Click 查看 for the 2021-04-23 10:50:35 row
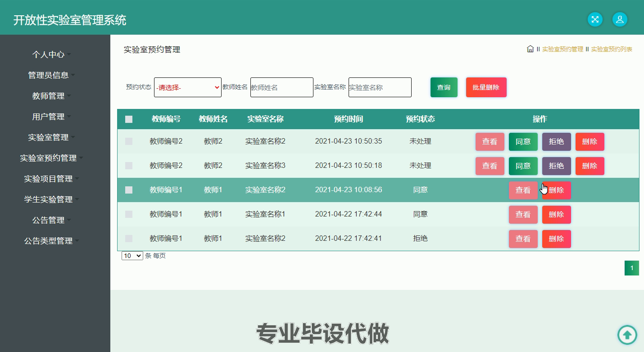The image size is (644, 352). click(x=490, y=141)
